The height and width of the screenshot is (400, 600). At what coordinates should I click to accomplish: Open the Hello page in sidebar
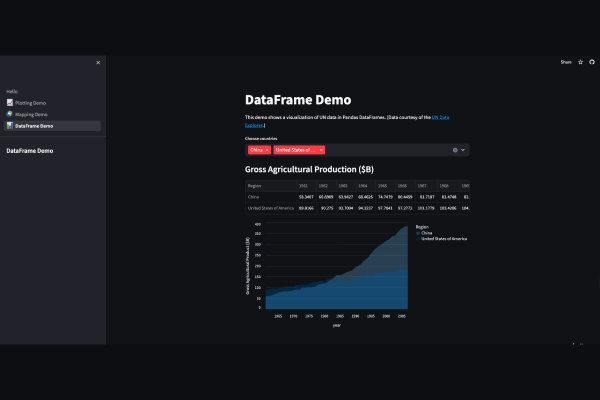pyautogui.click(x=12, y=91)
